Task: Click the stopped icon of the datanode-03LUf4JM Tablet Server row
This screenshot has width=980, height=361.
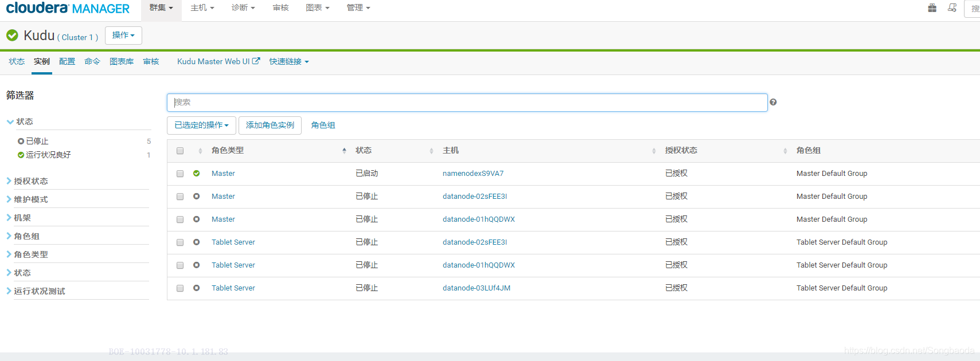Action: point(197,288)
